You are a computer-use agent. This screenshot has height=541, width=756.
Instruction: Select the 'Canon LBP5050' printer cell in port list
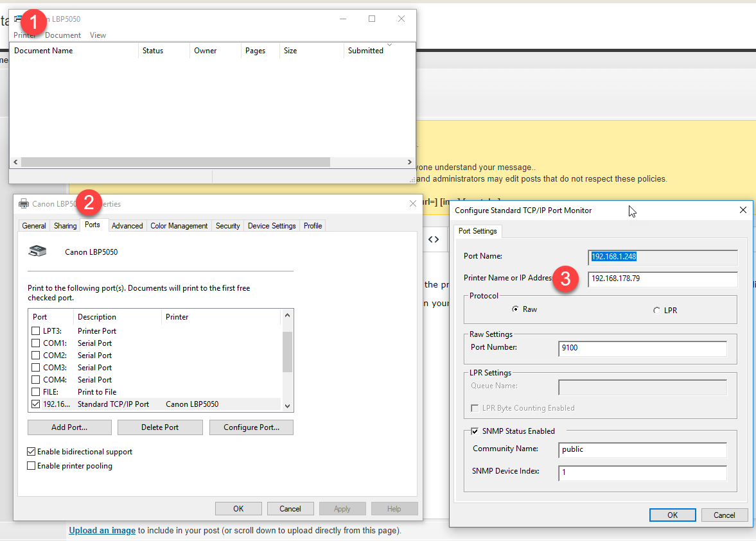pyautogui.click(x=192, y=404)
